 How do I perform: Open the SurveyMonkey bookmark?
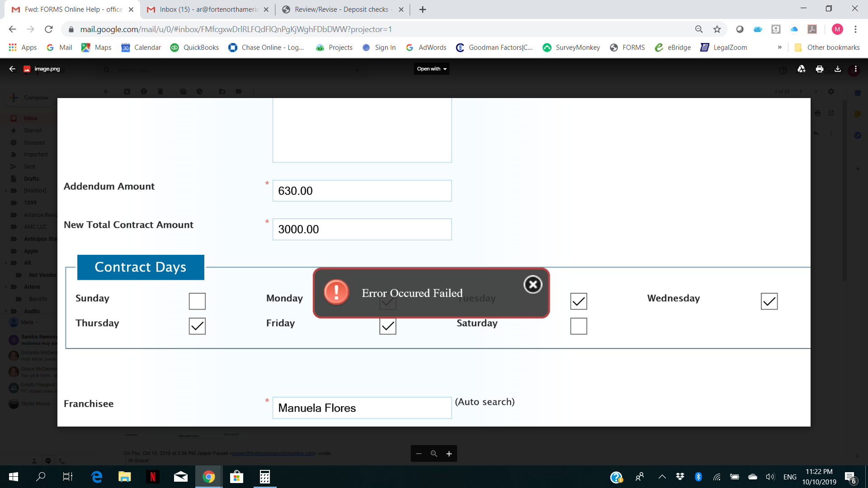tap(571, 47)
